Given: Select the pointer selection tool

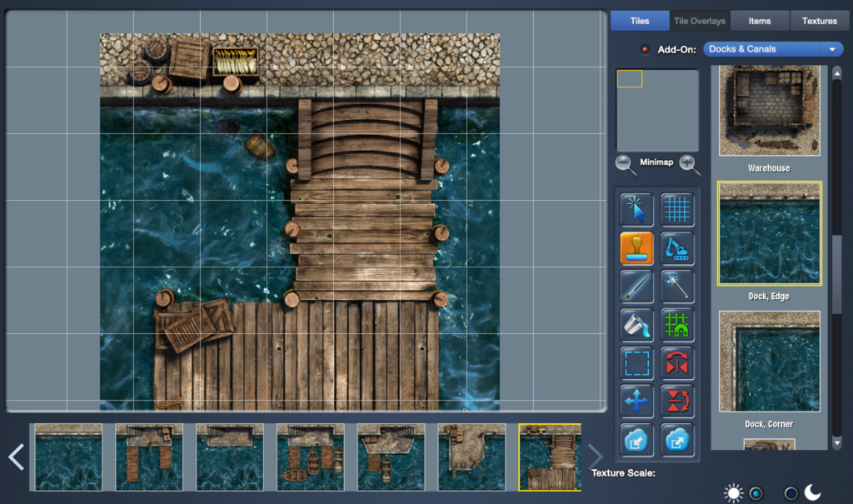Looking at the screenshot, I should (x=636, y=209).
